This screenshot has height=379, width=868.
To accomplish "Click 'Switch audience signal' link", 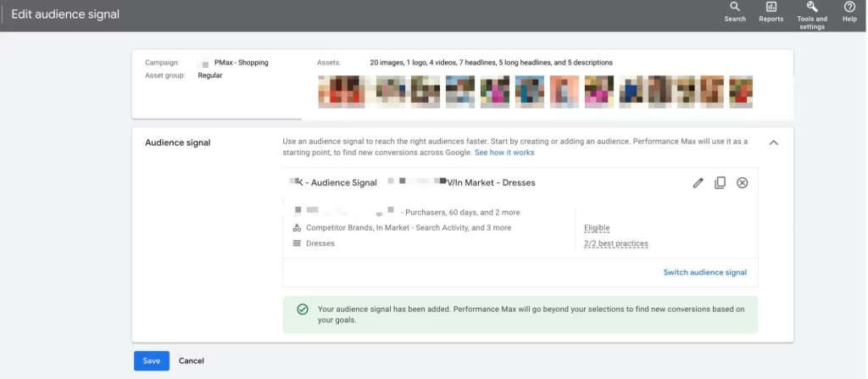I will coord(705,272).
